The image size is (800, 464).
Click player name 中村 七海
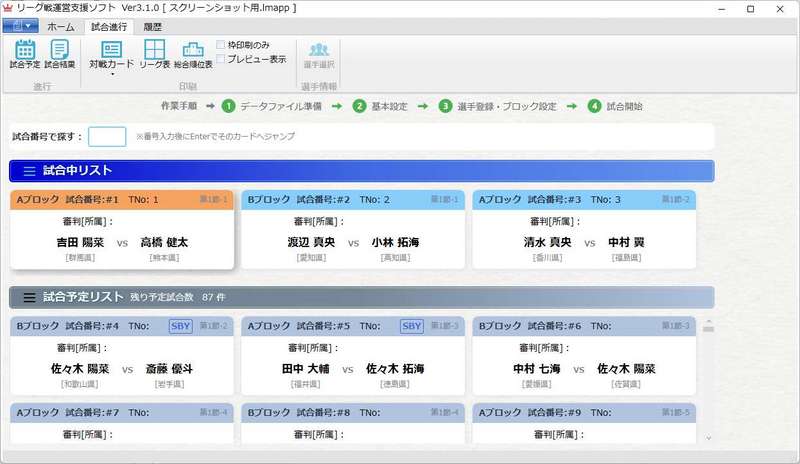(x=537, y=369)
